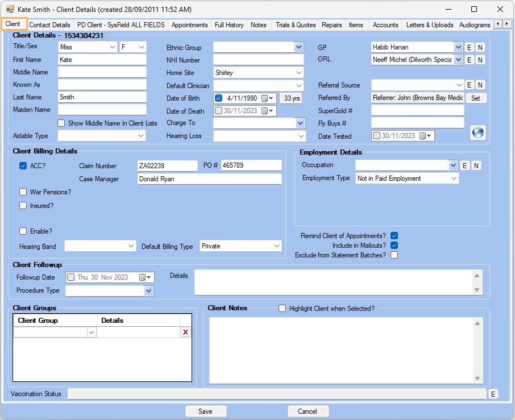The image size is (515, 420).
Task: Open the Ethnic Group dropdown
Action: (x=298, y=47)
